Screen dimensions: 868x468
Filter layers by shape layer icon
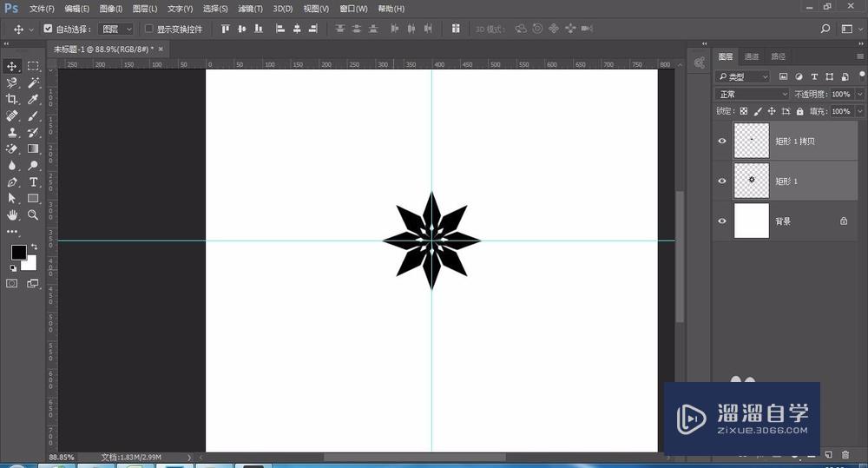(x=829, y=76)
